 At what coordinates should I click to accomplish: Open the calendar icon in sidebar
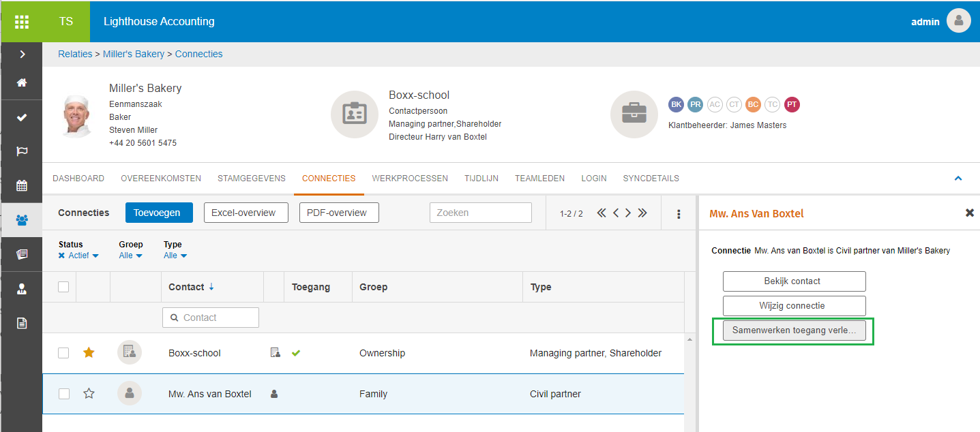22,185
